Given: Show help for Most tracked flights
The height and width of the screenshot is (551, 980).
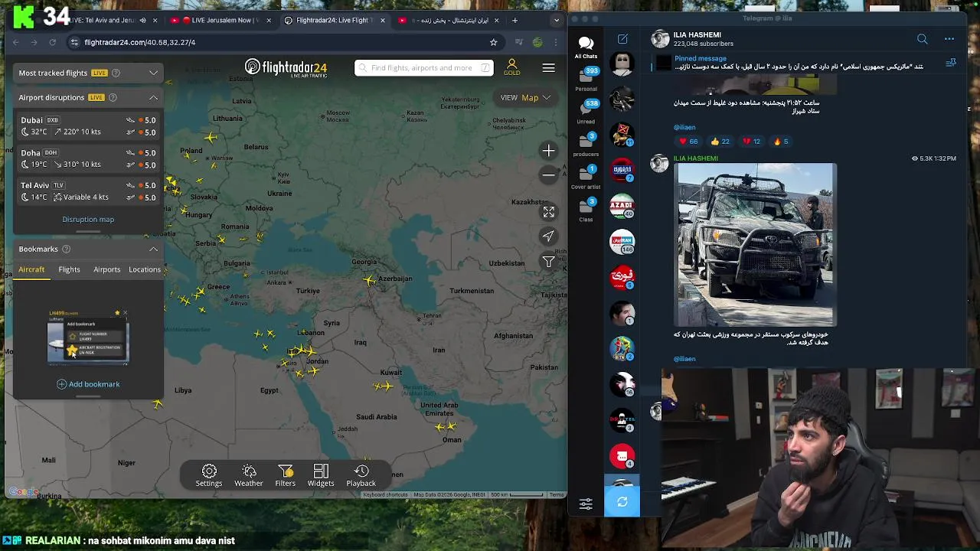Looking at the screenshot, I should [x=116, y=73].
